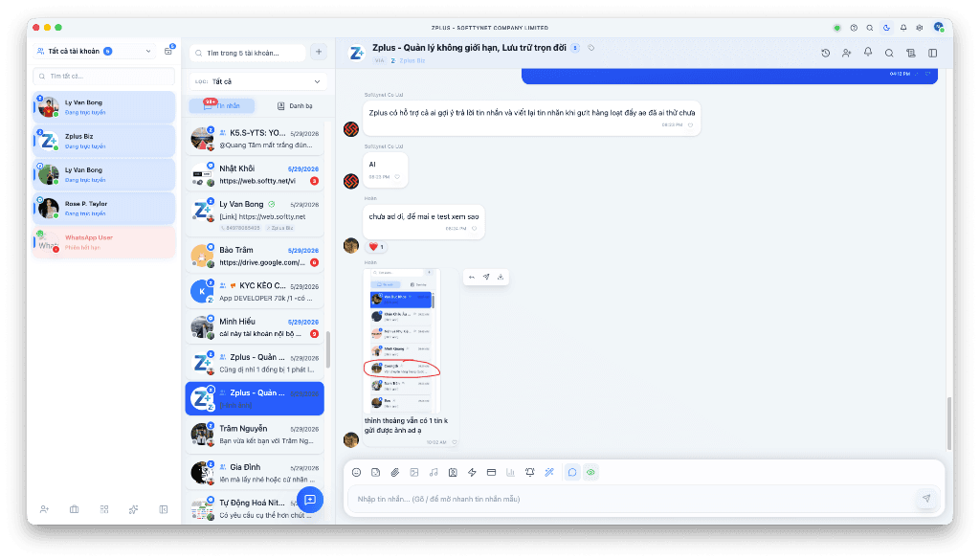
Task: Select the Zplus Biz account
Action: point(103,141)
